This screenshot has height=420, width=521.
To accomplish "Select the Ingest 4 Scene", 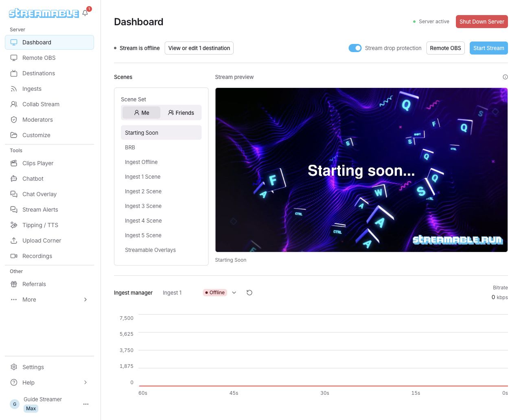I will [x=161, y=221].
